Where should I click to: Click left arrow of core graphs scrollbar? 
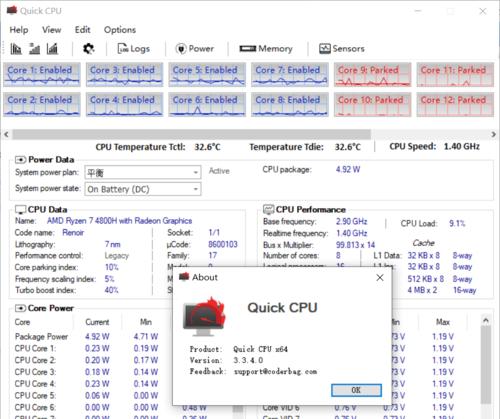point(6,134)
